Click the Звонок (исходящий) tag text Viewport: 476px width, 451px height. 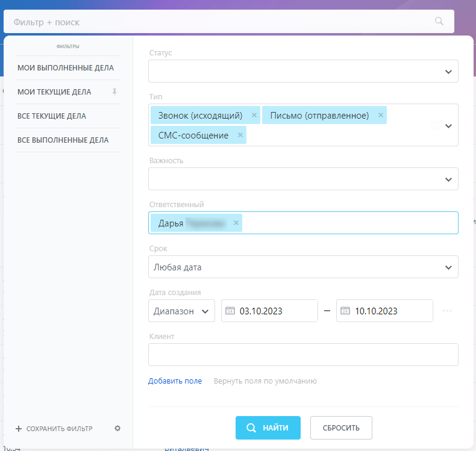[x=201, y=116]
